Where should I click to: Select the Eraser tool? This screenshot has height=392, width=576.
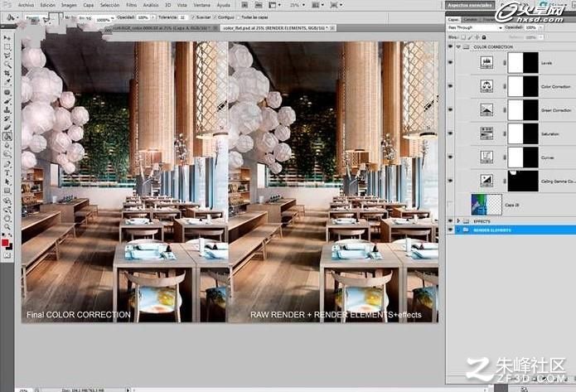tap(7, 128)
